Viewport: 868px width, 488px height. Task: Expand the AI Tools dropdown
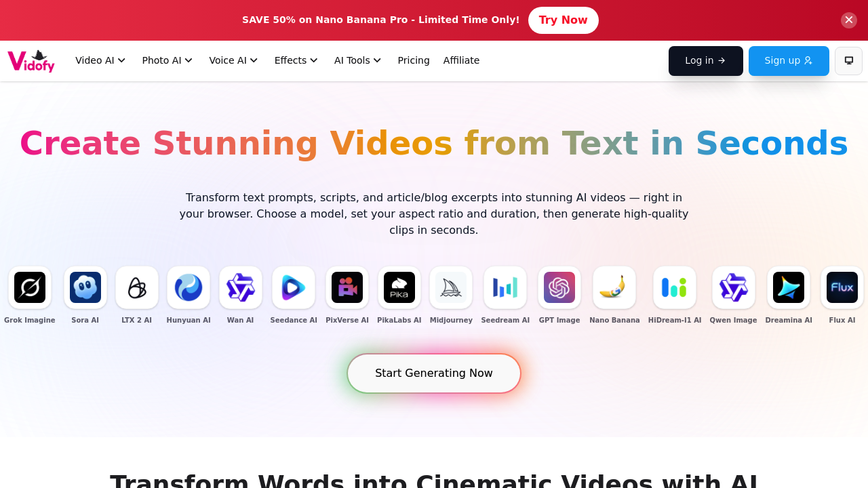(x=357, y=60)
